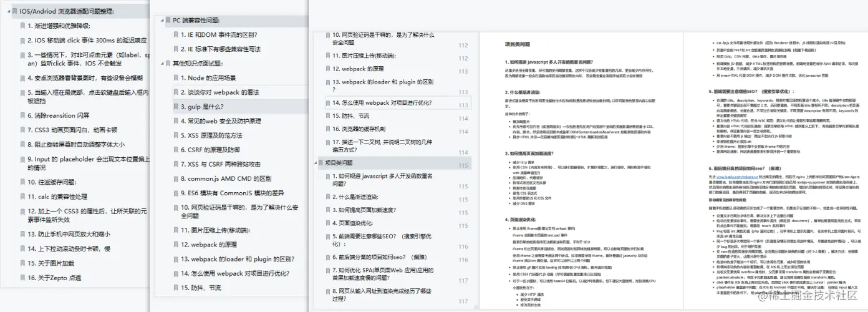Click bookmark icon of 1. Node 的应用场景
The width and height of the screenshot is (868, 312).
point(176,78)
